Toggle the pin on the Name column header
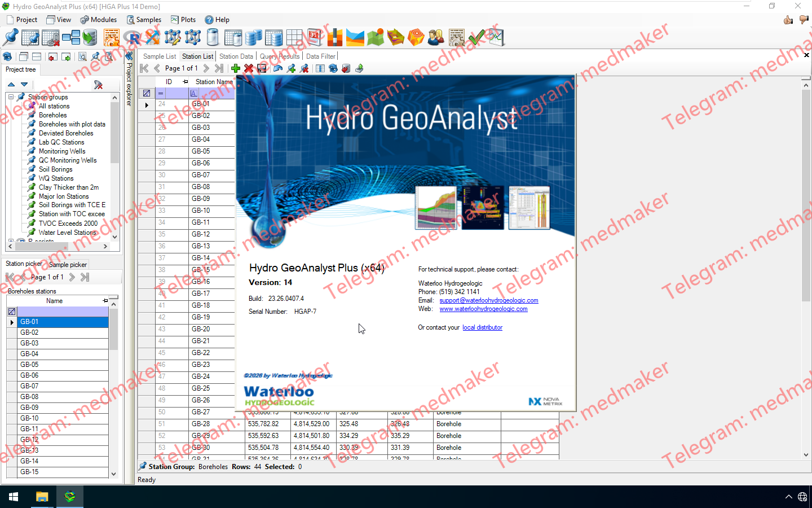812x508 pixels. coord(105,301)
